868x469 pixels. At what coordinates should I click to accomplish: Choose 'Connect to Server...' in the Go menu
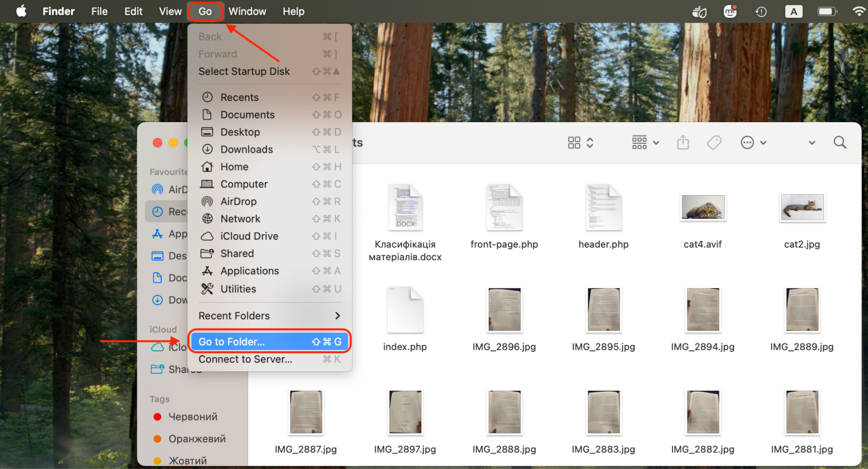pos(245,359)
